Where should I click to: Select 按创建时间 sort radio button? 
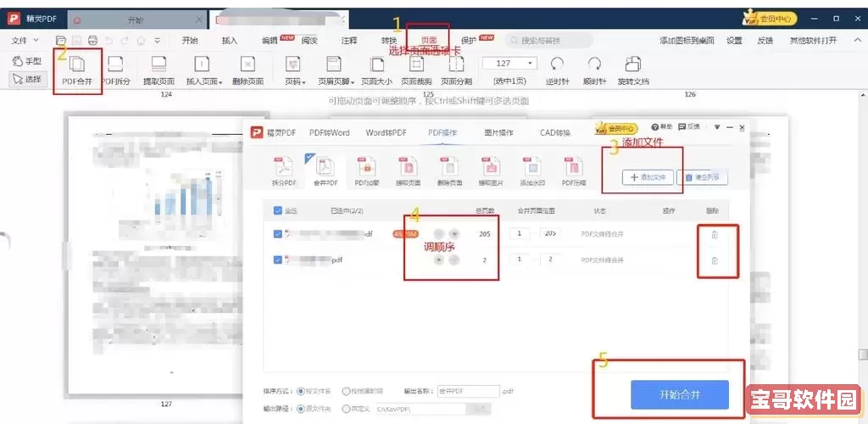point(346,391)
